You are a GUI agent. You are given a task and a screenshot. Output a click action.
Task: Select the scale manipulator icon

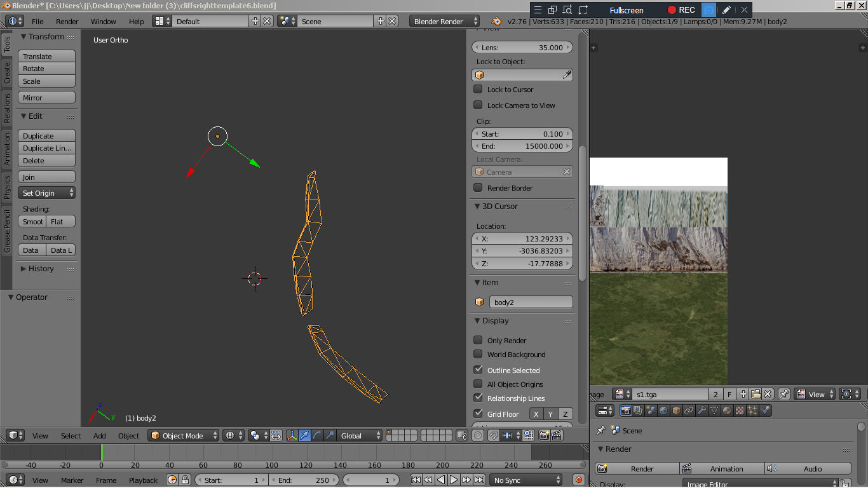point(330,436)
